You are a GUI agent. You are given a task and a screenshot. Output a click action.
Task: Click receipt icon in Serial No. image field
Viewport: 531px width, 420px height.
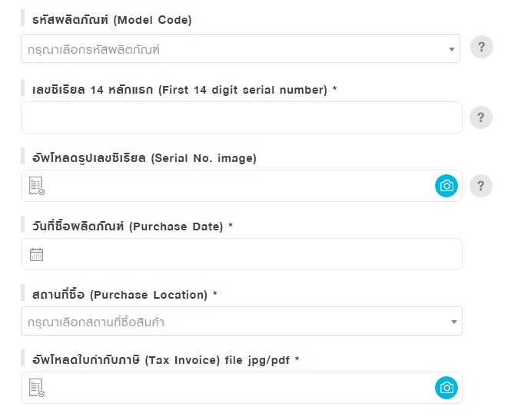pyautogui.click(x=37, y=186)
